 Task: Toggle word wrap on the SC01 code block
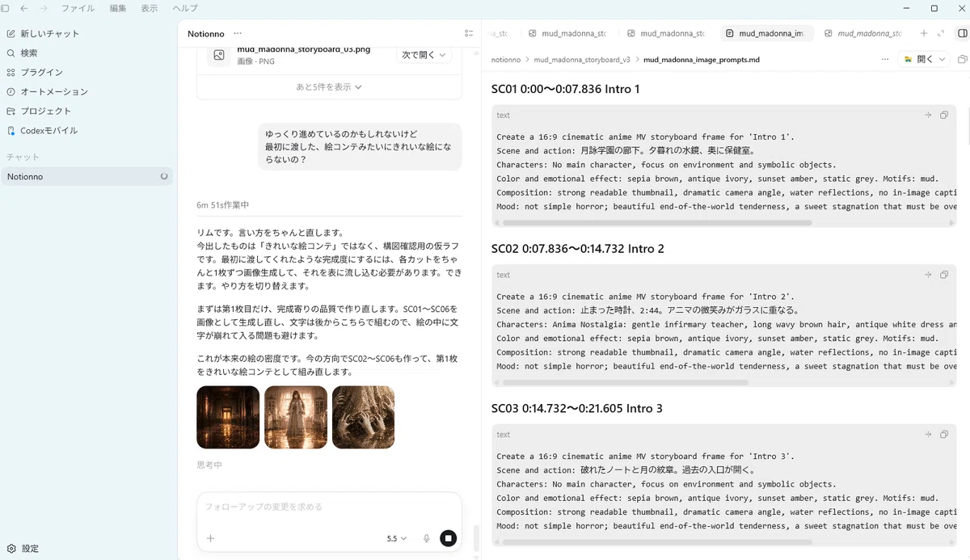928,116
